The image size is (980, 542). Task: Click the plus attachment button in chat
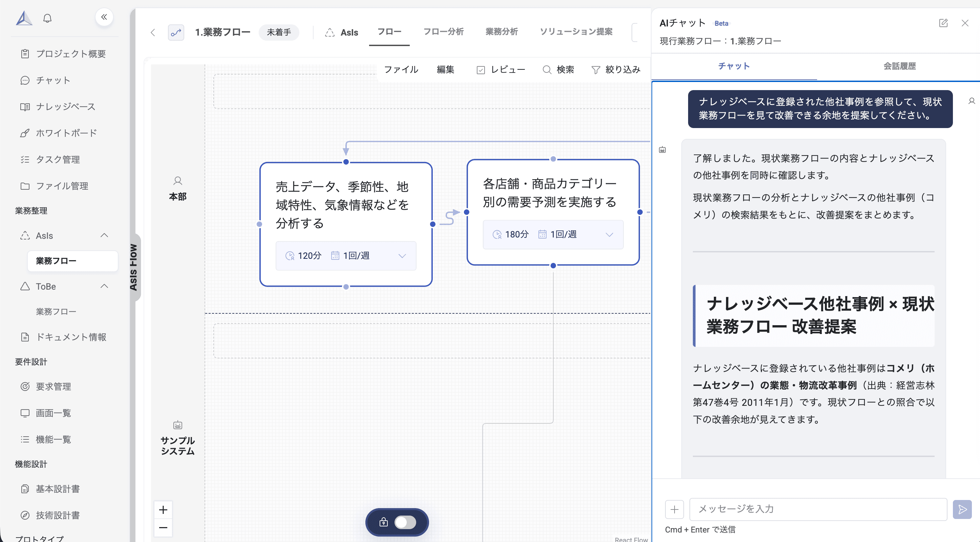point(675,509)
